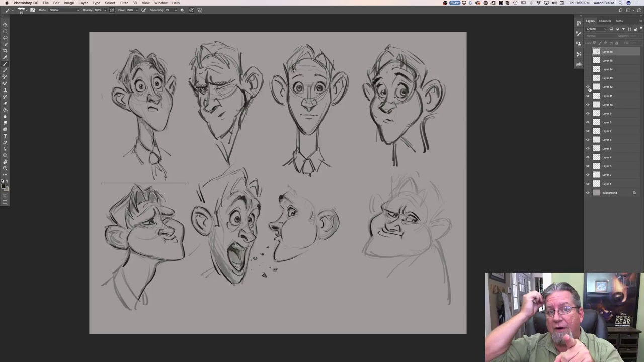
Task: Open the Clone Source panel icon
Action: (x=579, y=44)
